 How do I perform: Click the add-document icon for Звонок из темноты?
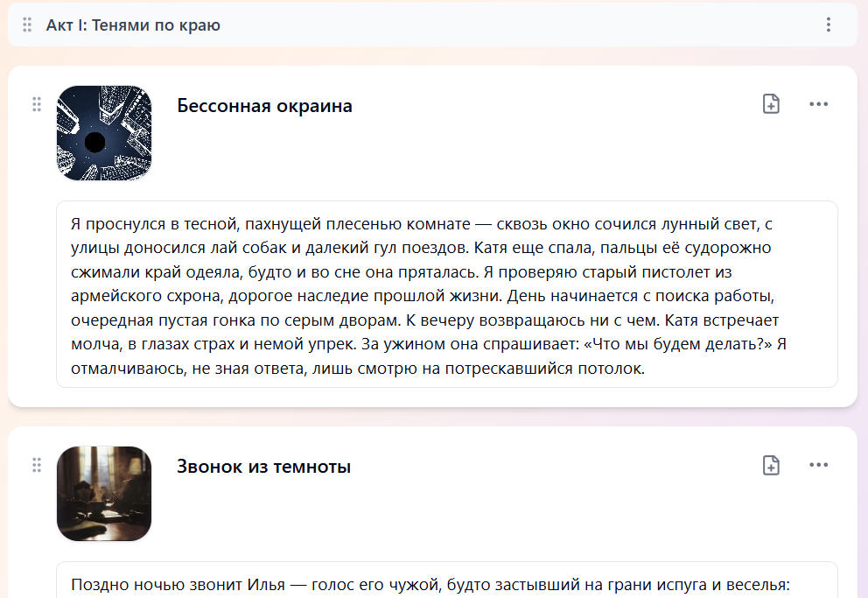[771, 465]
